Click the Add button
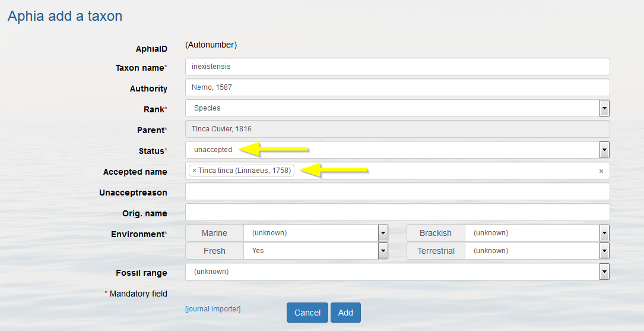 coord(345,313)
